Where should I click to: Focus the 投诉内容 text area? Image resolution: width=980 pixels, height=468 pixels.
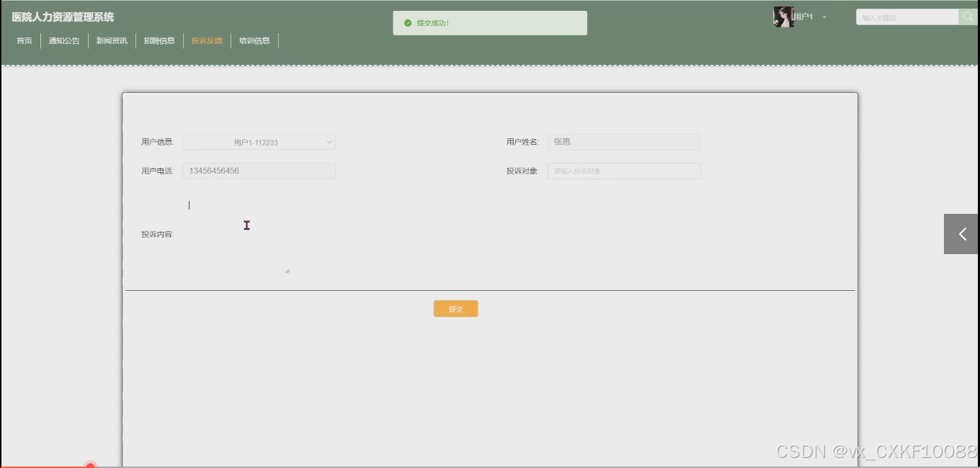pos(236,234)
